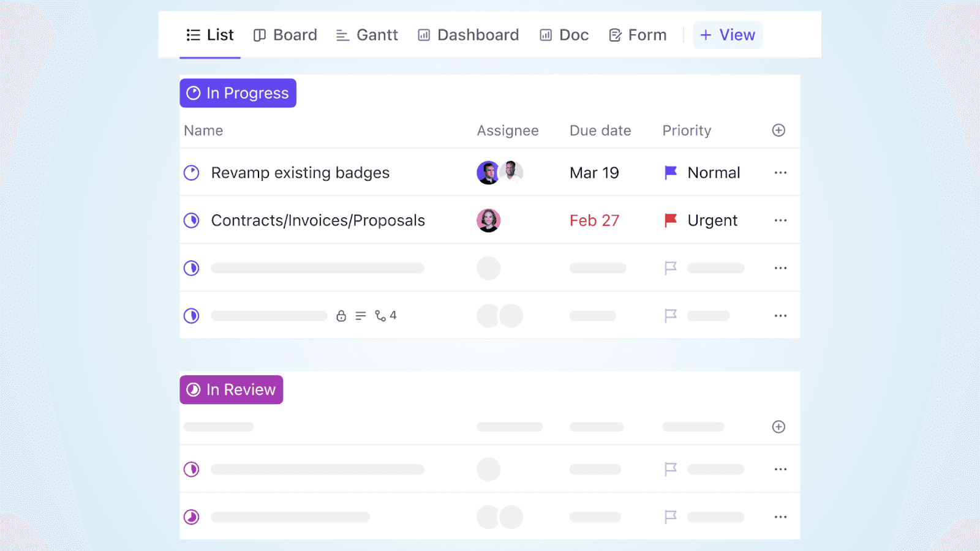The width and height of the screenshot is (980, 551).
Task: Switch to the Doc tab
Action: (563, 35)
